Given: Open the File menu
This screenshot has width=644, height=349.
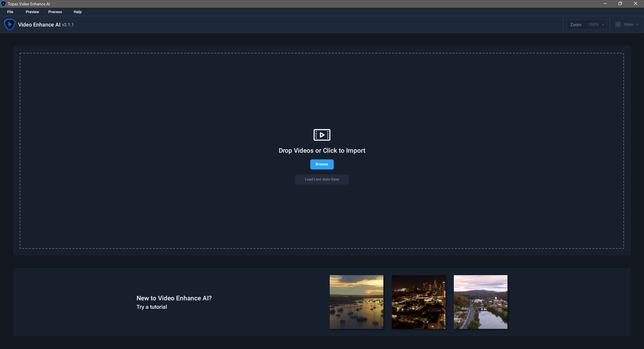Looking at the screenshot, I should click(x=10, y=12).
